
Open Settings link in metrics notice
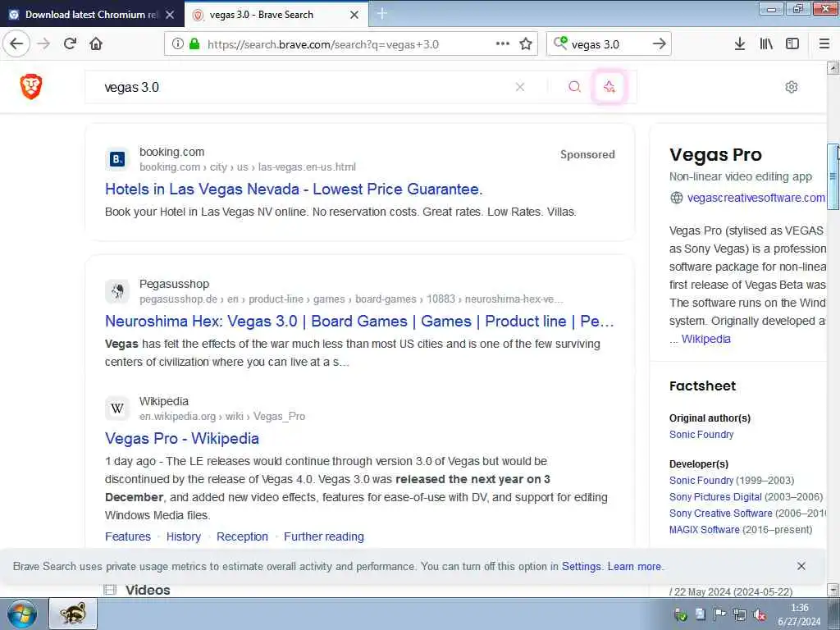(x=582, y=566)
